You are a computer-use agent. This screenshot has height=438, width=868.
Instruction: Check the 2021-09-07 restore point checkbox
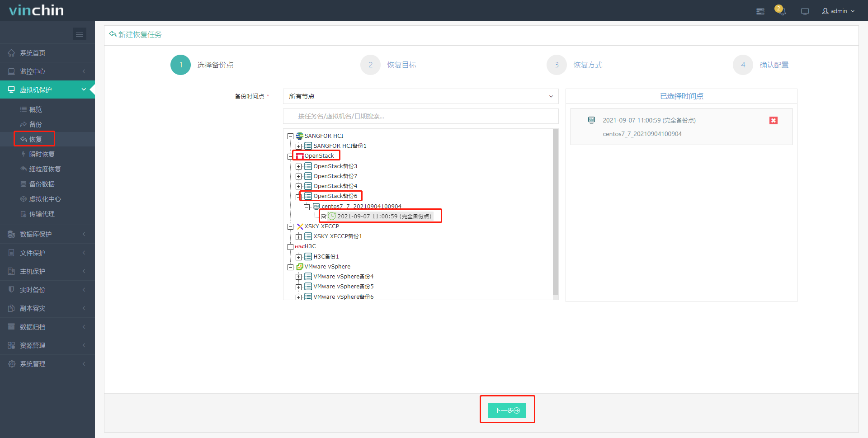(324, 216)
